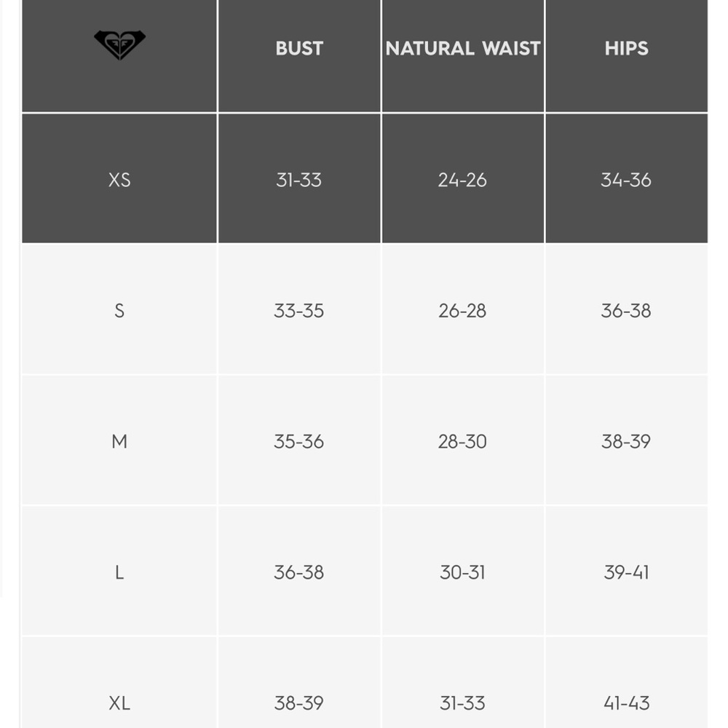This screenshot has width=728, height=728.
Task: Click the L hips value 39-41
Action: point(626,572)
